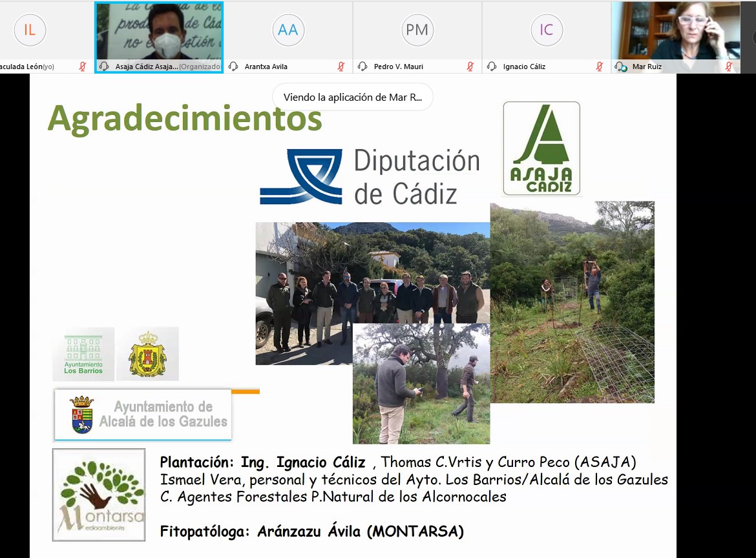Click Ayuntamiento Los Barrios logo

(83, 354)
